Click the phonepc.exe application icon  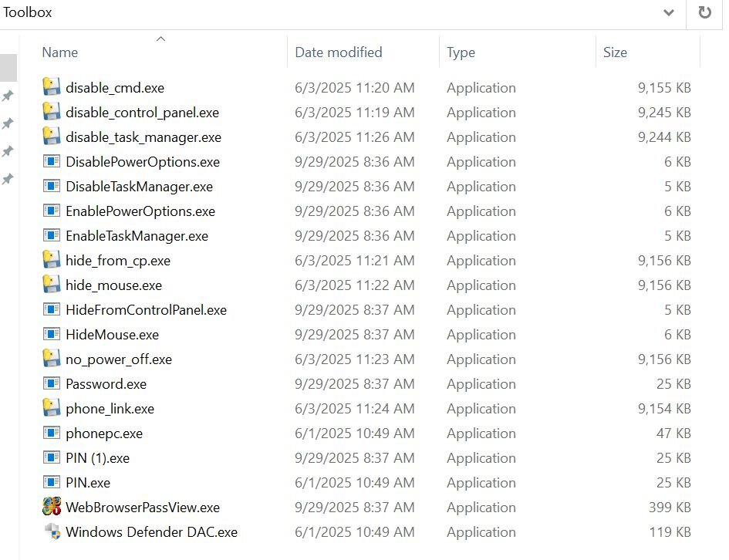pyautogui.click(x=52, y=433)
